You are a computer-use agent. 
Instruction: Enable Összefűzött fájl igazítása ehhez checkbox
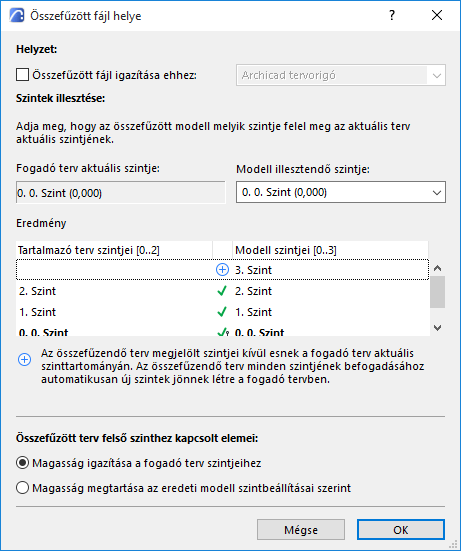[22, 75]
